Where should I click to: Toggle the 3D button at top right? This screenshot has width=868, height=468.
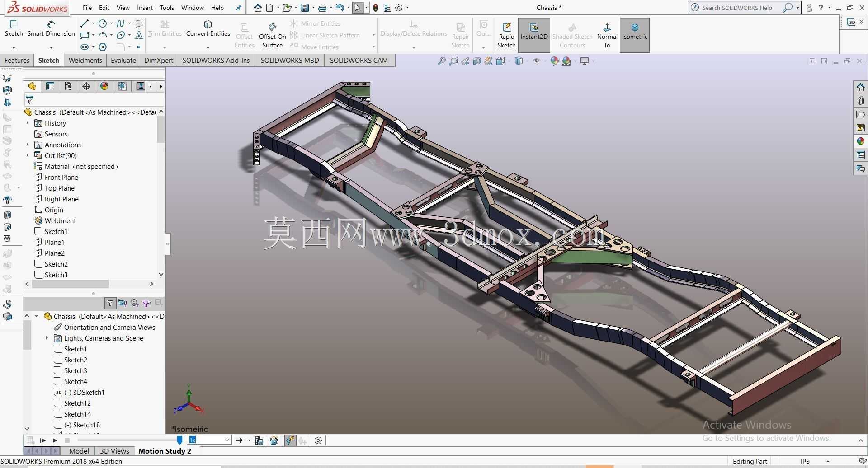click(852, 22)
